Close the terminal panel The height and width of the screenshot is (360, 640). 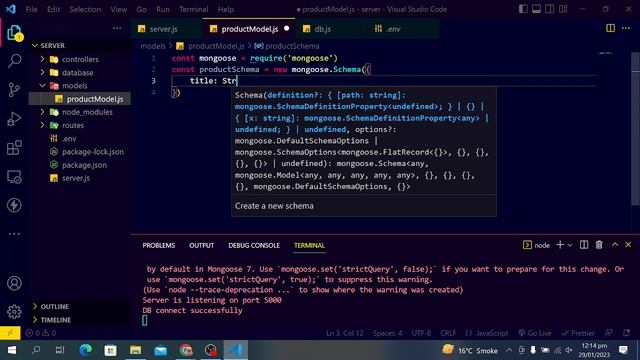(x=628, y=244)
